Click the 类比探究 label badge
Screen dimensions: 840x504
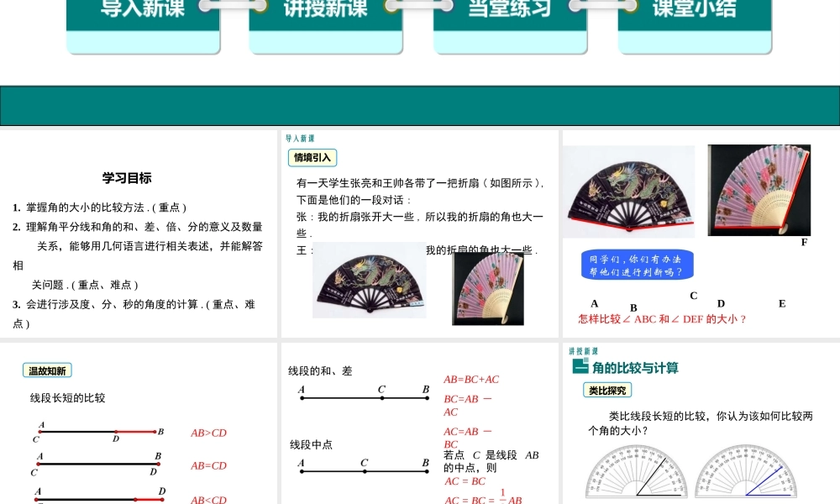tap(607, 391)
